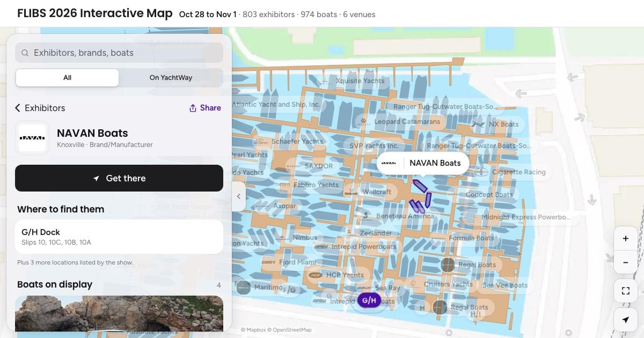The image size is (644, 338).
Task: Click the NAVAN Boats logo in the sidebar
Action: [x=32, y=138]
